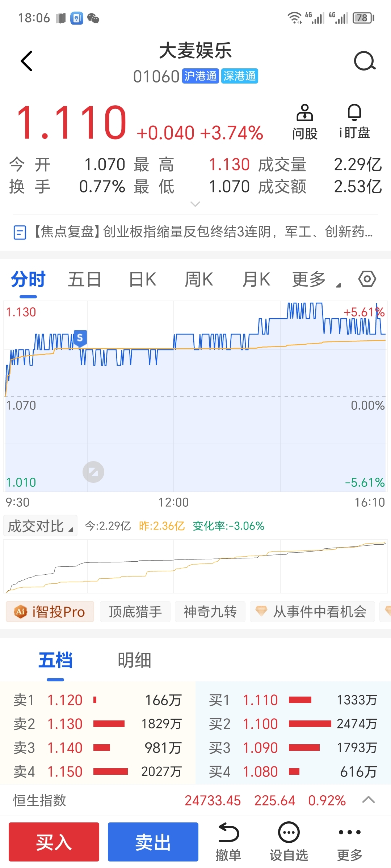Tap the 卖4 1.150 order row
This screenshot has height=868, width=391.
(x=98, y=772)
